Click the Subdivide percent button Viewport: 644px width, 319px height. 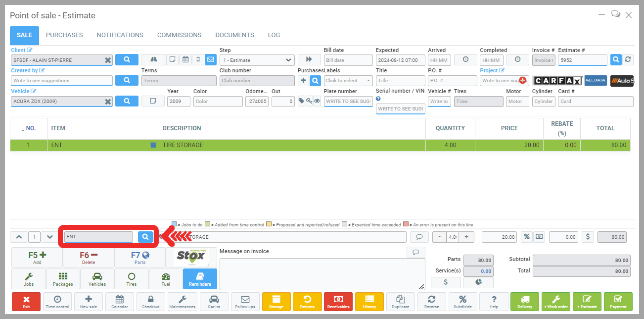pos(462,302)
